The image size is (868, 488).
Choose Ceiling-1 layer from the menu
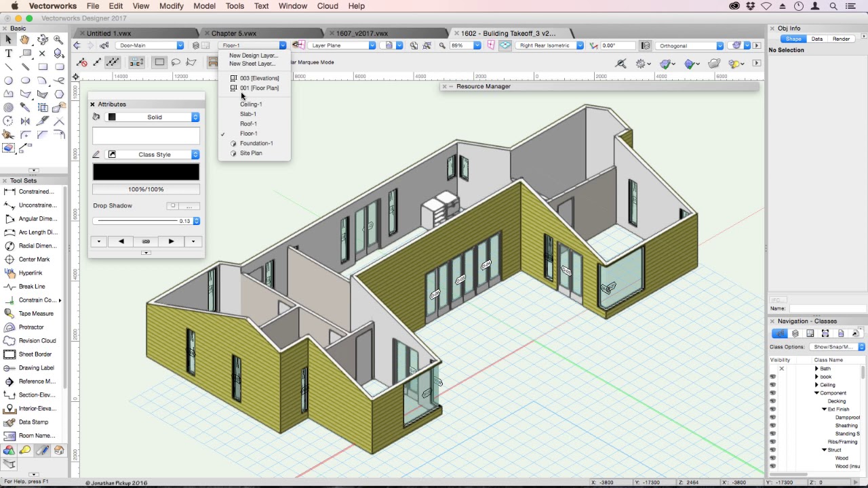[251, 104]
